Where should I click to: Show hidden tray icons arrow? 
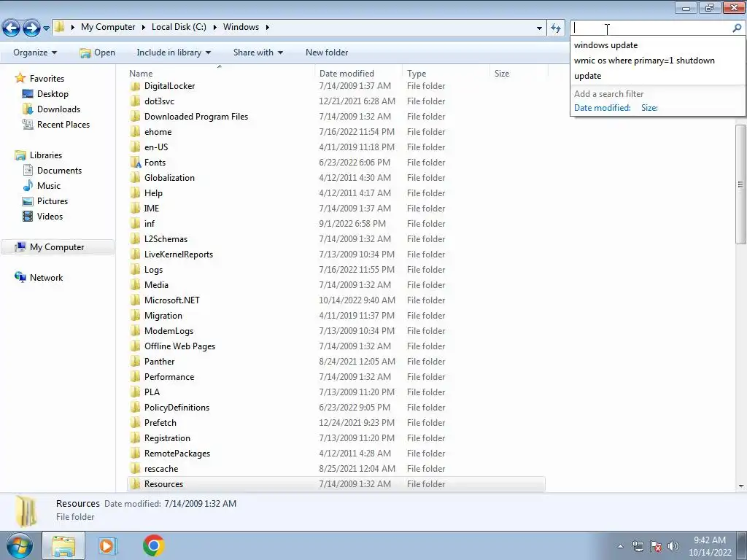(x=620, y=546)
